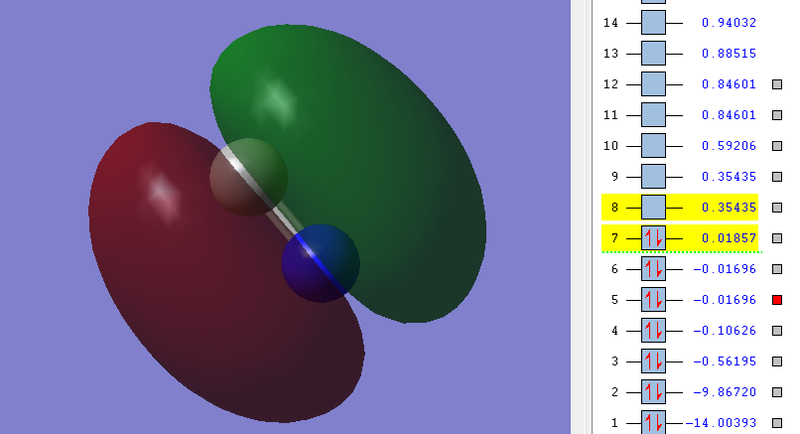Click energy value -0.56195

(x=724, y=361)
